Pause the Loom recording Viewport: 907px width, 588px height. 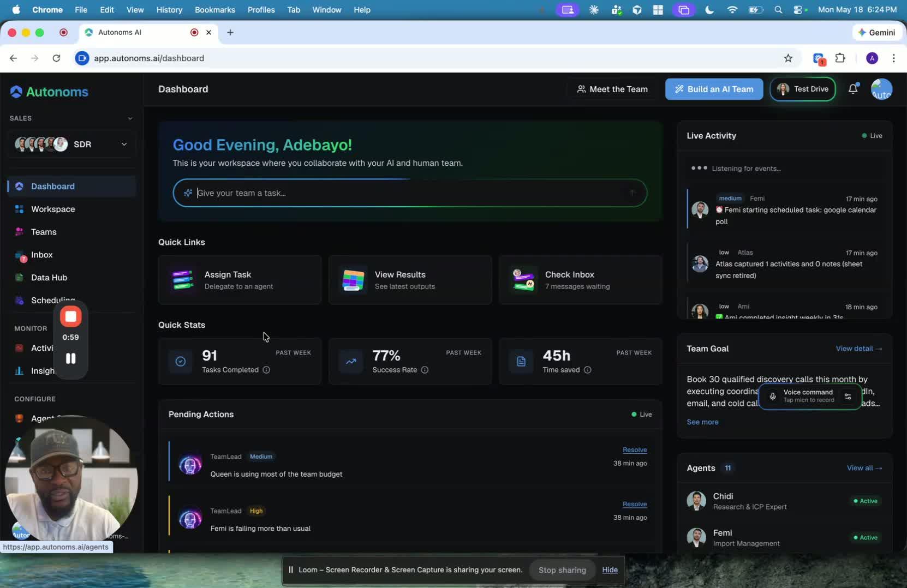pyautogui.click(x=70, y=358)
